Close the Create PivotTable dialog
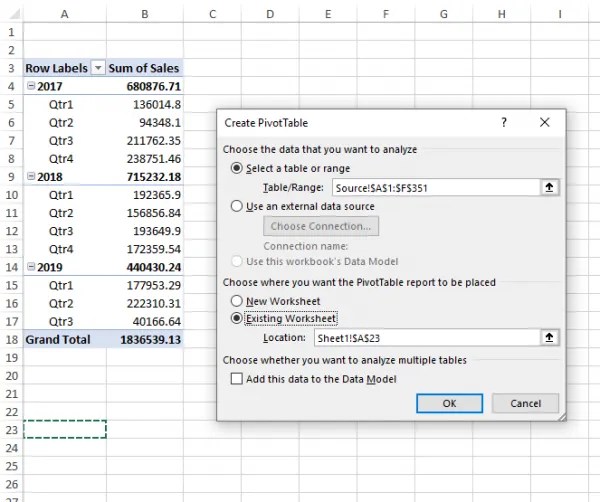The height and width of the screenshot is (502, 600). coord(545,122)
